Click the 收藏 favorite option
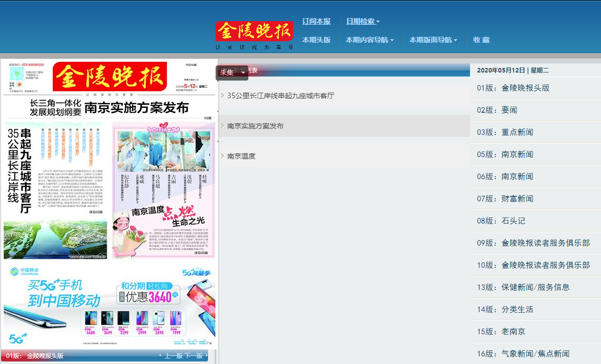The image size is (601, 364). coord(480,40)
